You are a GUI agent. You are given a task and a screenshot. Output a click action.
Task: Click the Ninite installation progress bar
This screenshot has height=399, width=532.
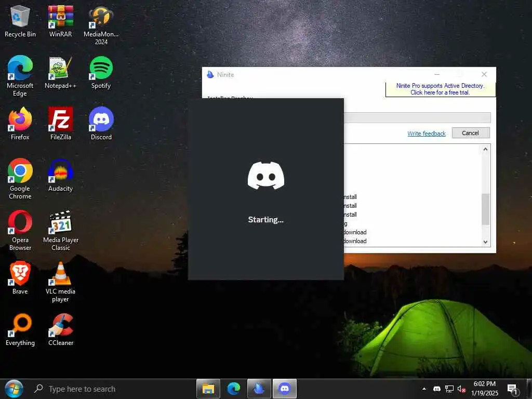pyautogui.click(x=417, y=118)
